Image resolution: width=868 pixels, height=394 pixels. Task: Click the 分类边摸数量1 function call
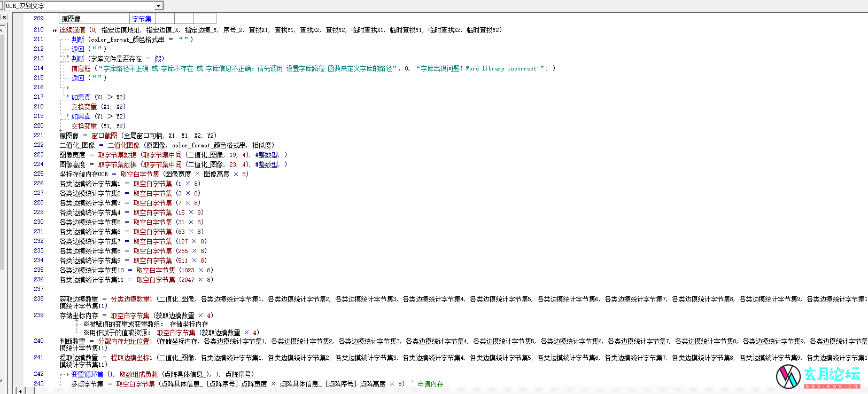[x=132, y=299]
